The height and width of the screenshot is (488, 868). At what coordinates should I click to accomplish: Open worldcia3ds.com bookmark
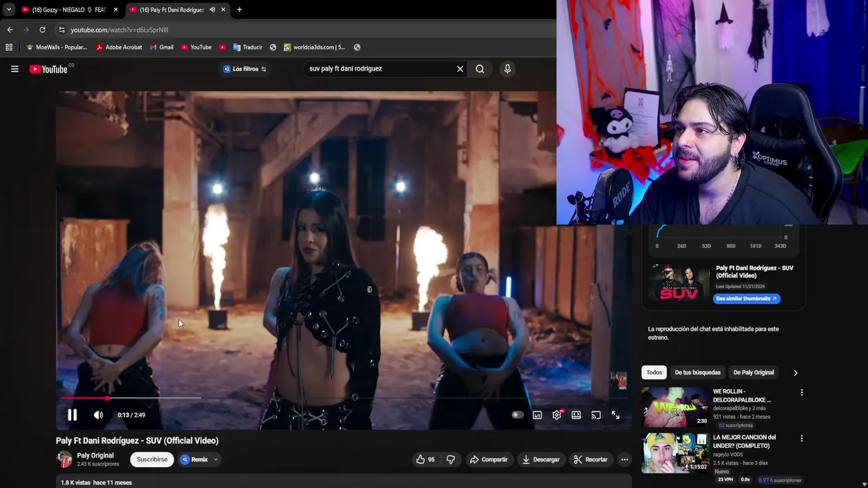pyautogui.click(x=314, y=47)
